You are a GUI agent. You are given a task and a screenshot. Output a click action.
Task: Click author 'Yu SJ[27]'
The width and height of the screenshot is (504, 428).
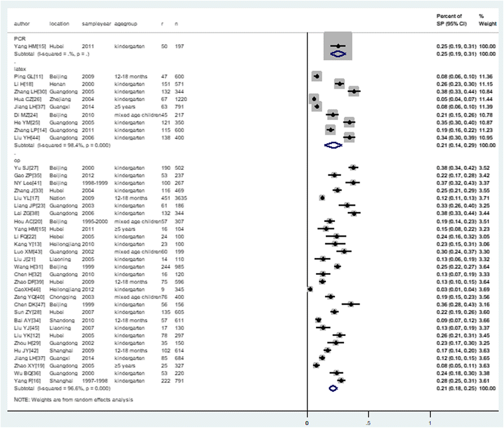[26, 168]
